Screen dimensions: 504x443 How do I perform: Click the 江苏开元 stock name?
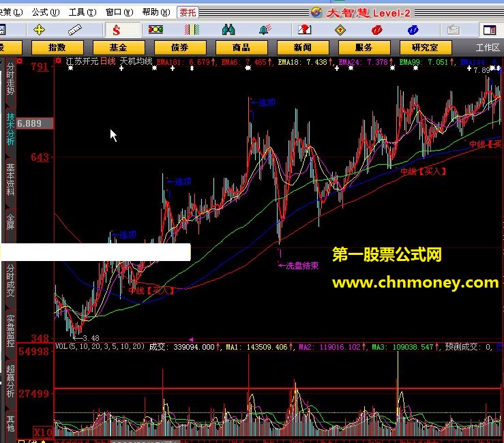[82, 61]
